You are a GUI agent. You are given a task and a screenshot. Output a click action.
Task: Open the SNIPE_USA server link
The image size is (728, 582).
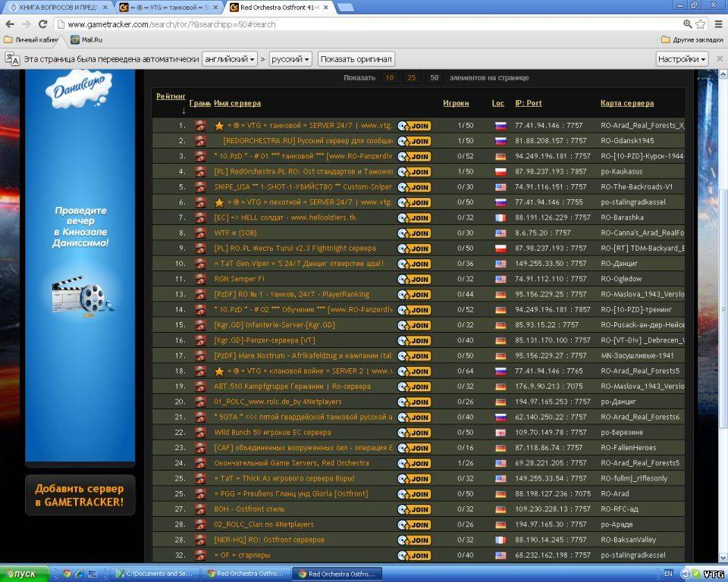coord(303,187)
